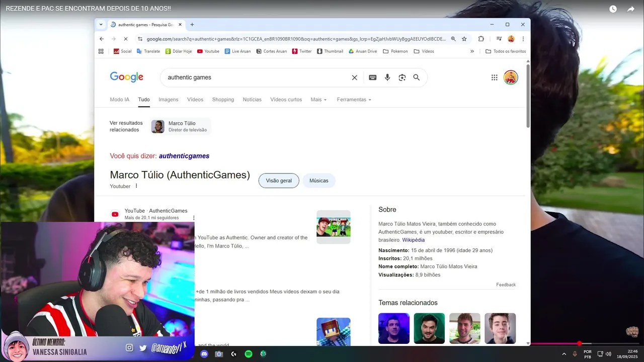This screenshot has width=644, height=362.
Task: Open Chrome three-dot menu
Action: coord(523,39)
